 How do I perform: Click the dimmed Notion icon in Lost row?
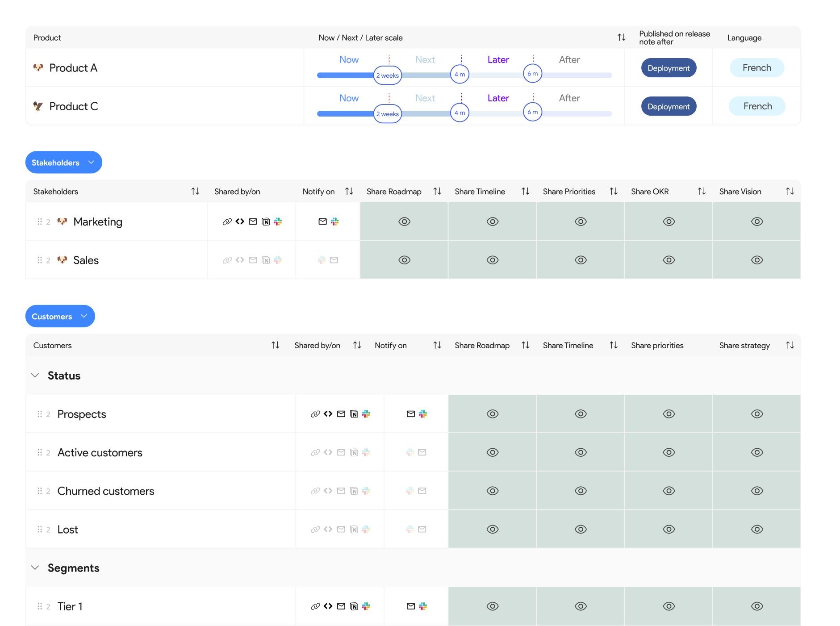coord(354,529)
